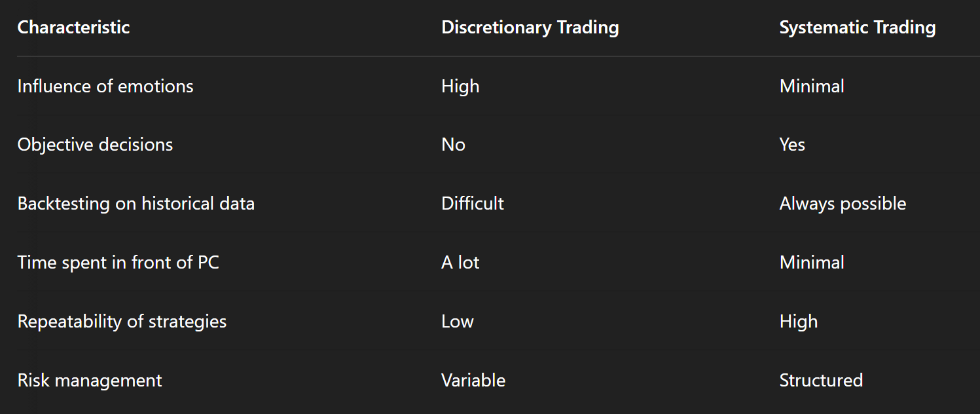
Task: Select the 'Objective decisions' row label
Action: point(95,145)
